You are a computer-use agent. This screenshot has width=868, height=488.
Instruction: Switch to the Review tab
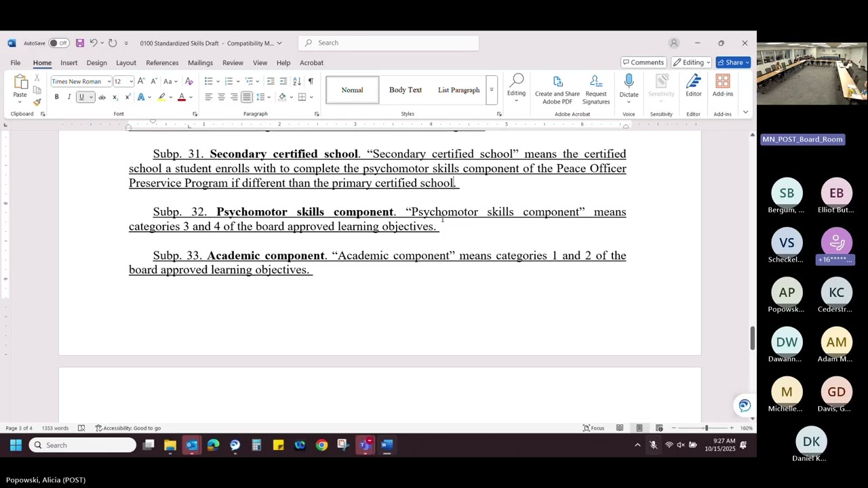pos(233,63)
